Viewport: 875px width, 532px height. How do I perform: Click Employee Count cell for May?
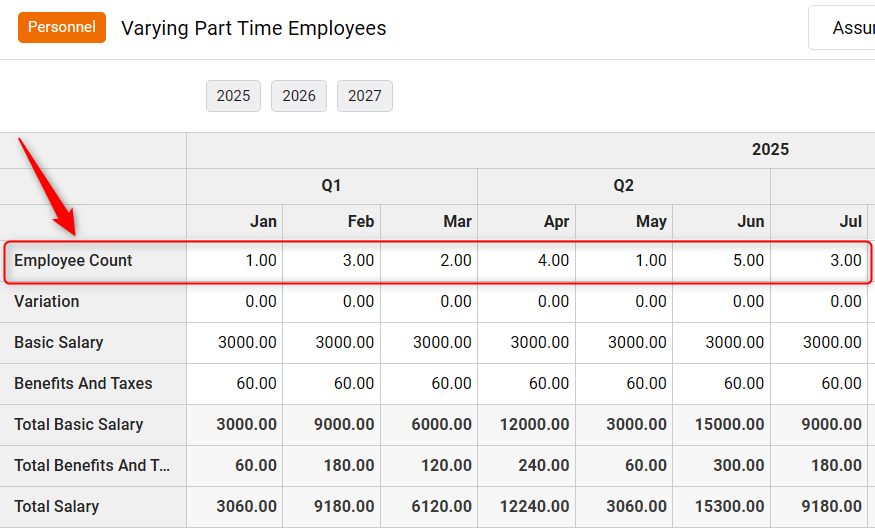tap(624, 261)
